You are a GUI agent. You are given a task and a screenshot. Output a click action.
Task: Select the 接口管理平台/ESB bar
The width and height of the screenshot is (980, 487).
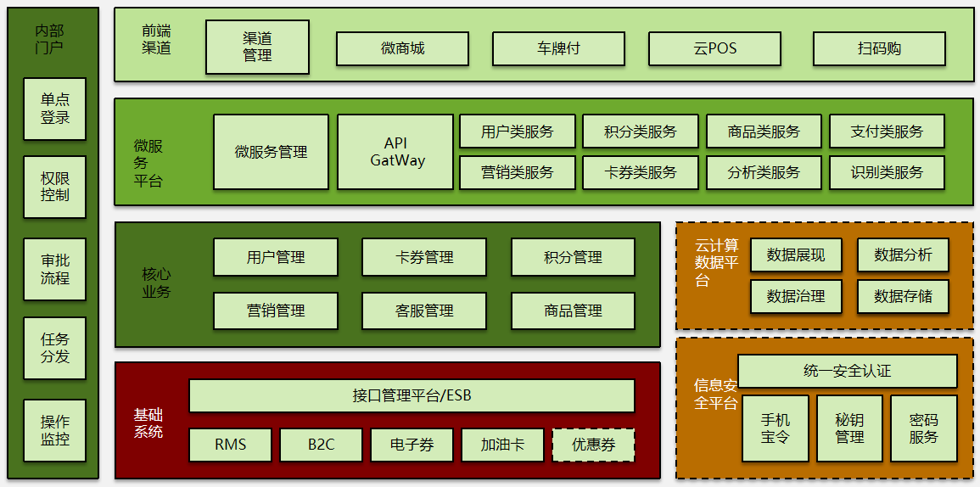[x=412, y=395]
